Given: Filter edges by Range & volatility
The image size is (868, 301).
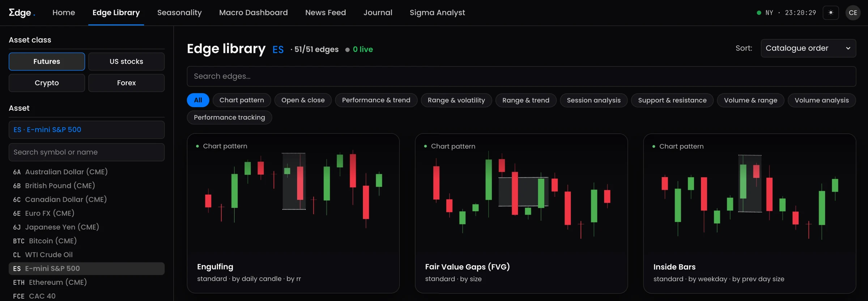Looking at the screenshot, I should pyautogui.click(x=456, y=100).
